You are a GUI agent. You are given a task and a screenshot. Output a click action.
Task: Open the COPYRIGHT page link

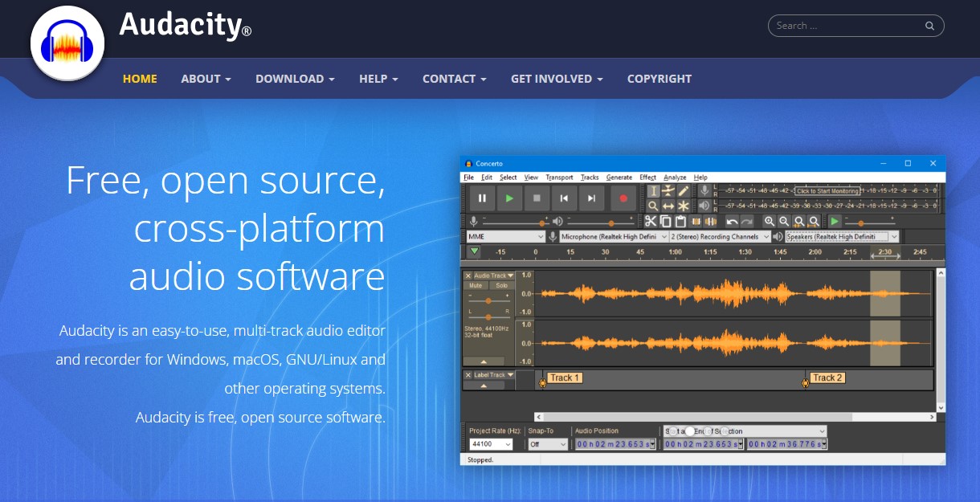[x=659, y=79]
